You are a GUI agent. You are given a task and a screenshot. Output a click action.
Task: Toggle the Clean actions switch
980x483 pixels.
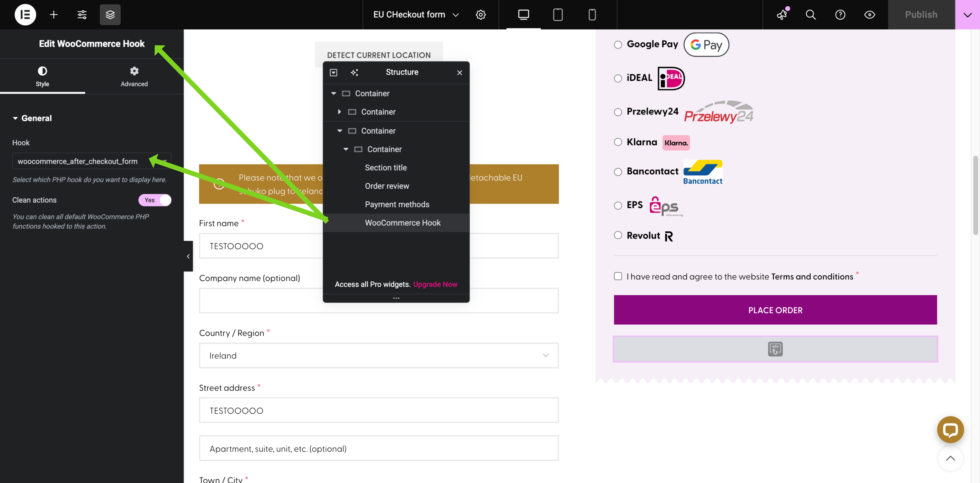click(155, 200)
